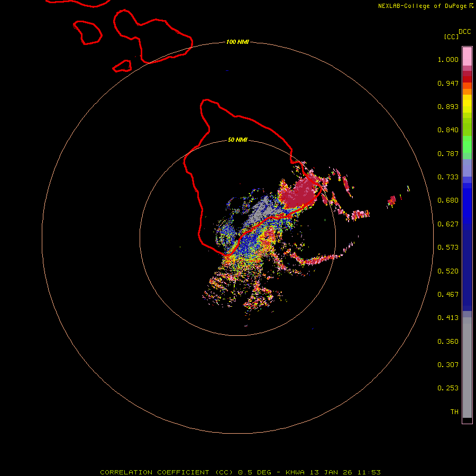
Task: Click the NEXLAB-College of DuPage credit text
Action: click(422, 6)
